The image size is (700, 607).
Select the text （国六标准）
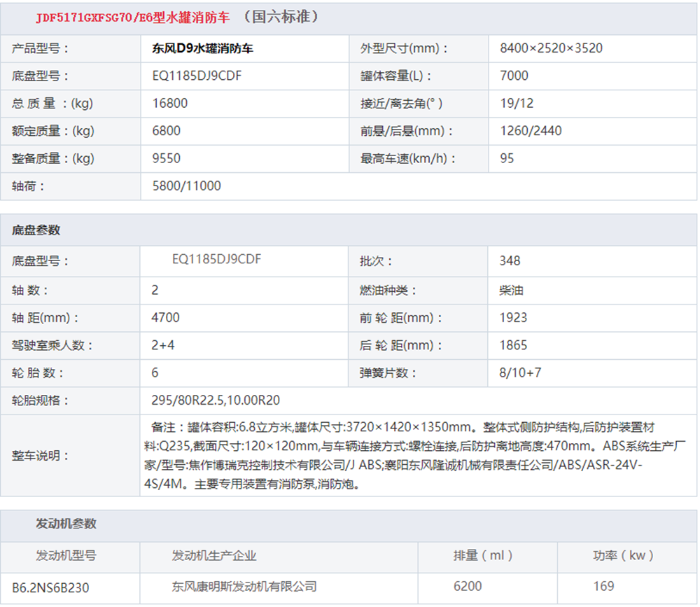pos(281,17)
